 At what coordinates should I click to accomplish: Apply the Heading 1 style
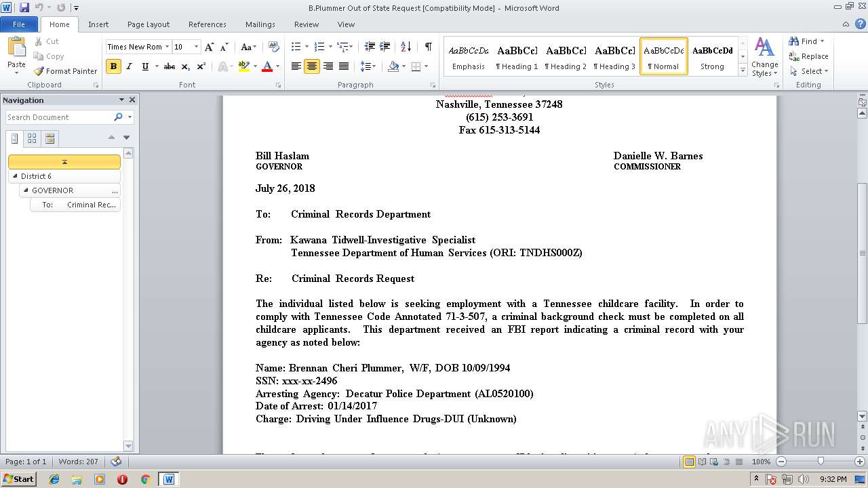coord(517,57)
